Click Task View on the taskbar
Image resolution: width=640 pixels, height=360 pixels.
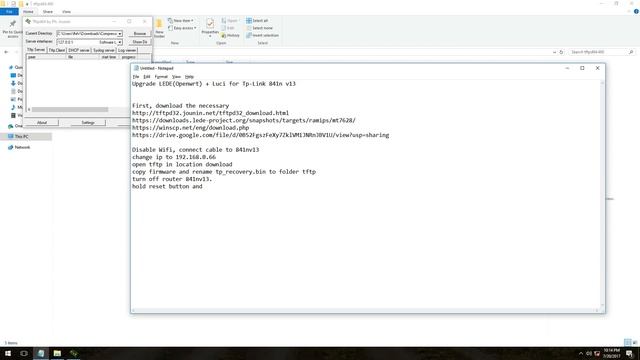(24, 353)
